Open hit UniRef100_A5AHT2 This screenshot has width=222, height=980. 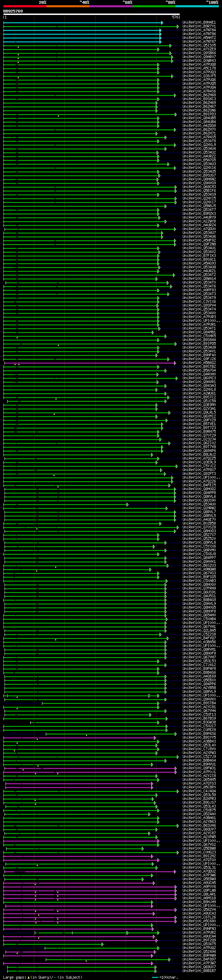[x=199, y=38]
